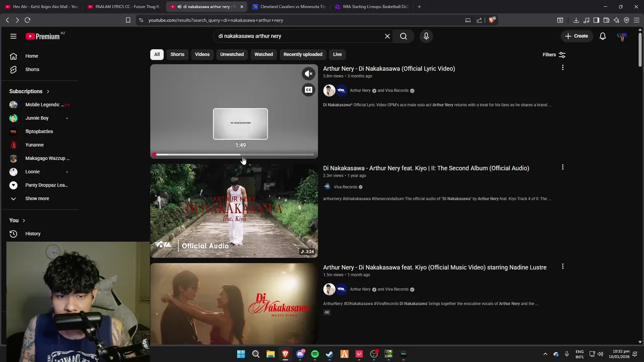Open browser downloads
Image resolution: width=644 pixels, height=362 pixels.
coord(576,20)
